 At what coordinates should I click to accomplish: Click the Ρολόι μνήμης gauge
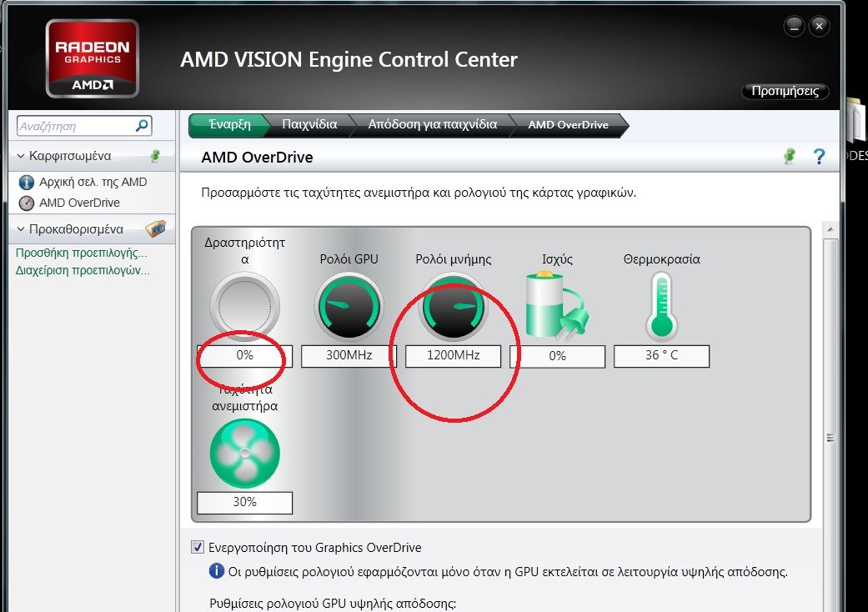(454, 307)
